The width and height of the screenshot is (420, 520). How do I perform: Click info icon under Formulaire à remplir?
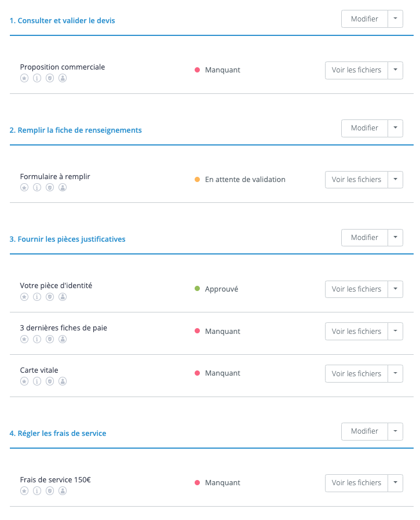click(37, 188)
